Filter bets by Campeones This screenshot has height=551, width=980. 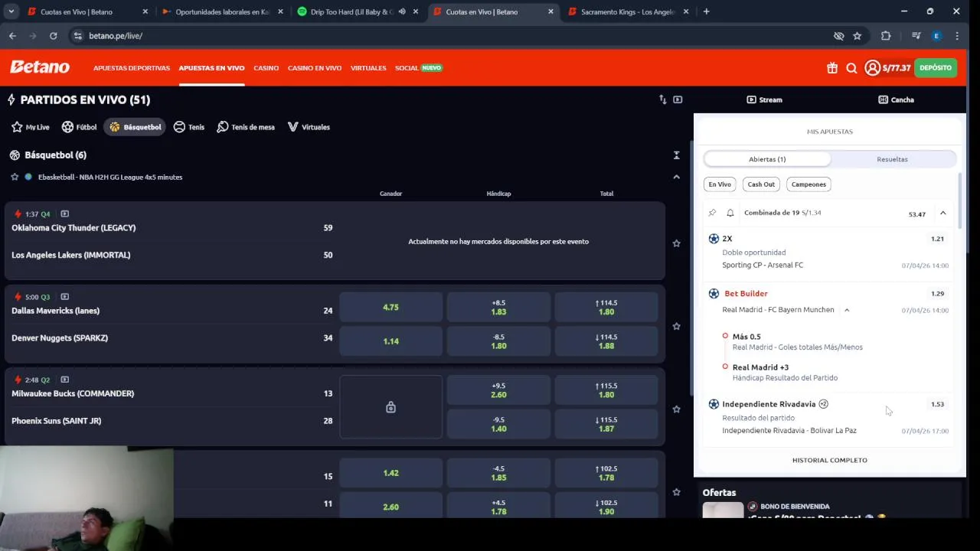pyautogui.click(x=808, y=184)
